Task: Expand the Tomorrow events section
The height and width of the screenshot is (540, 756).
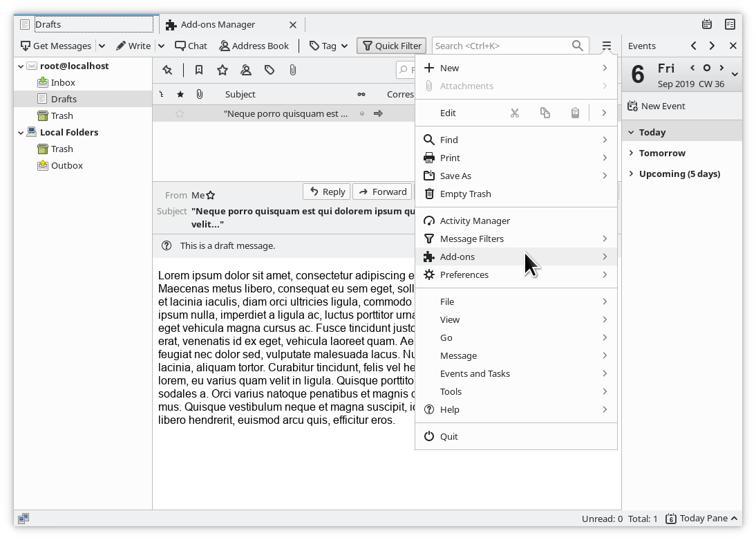Action: [661, 153]
